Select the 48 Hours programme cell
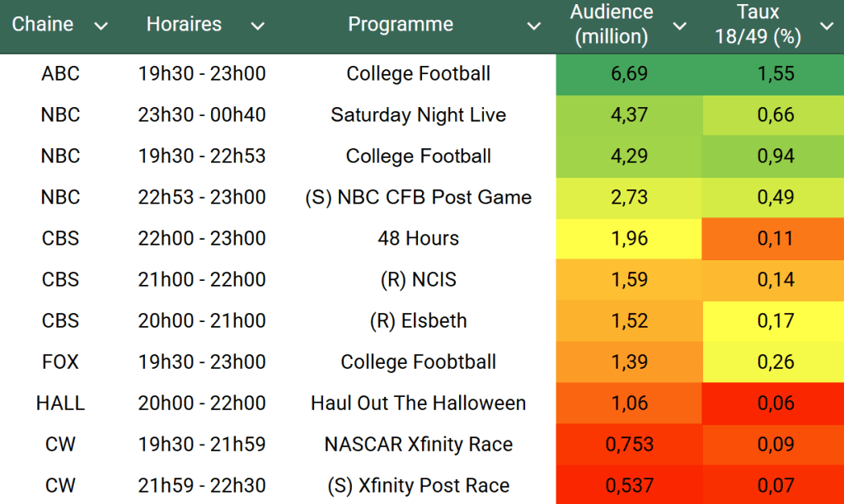844x504 pixels. click(x=418, y=239)
